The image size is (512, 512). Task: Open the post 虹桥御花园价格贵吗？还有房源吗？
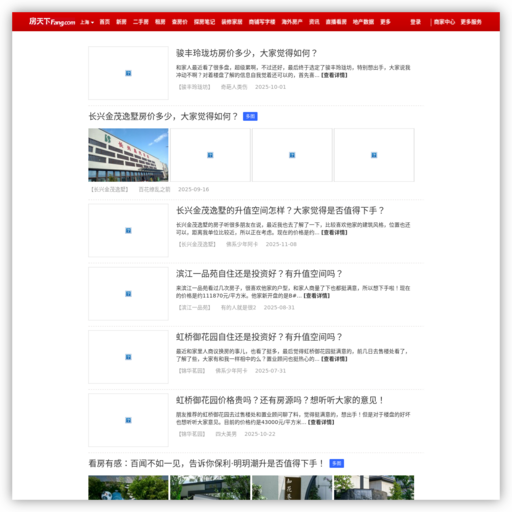coord(280,400)
